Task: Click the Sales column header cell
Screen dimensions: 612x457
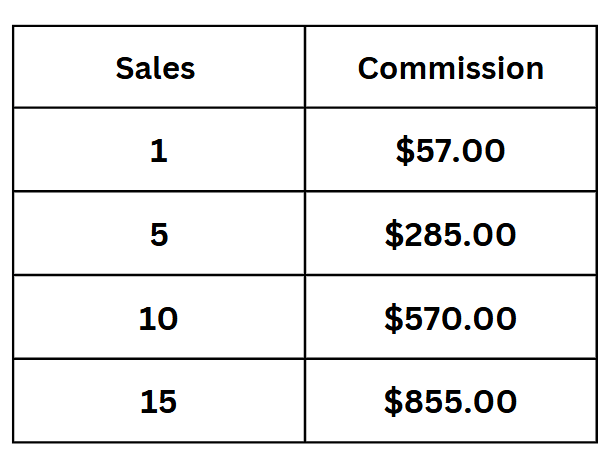Action: tap(156, 68)
